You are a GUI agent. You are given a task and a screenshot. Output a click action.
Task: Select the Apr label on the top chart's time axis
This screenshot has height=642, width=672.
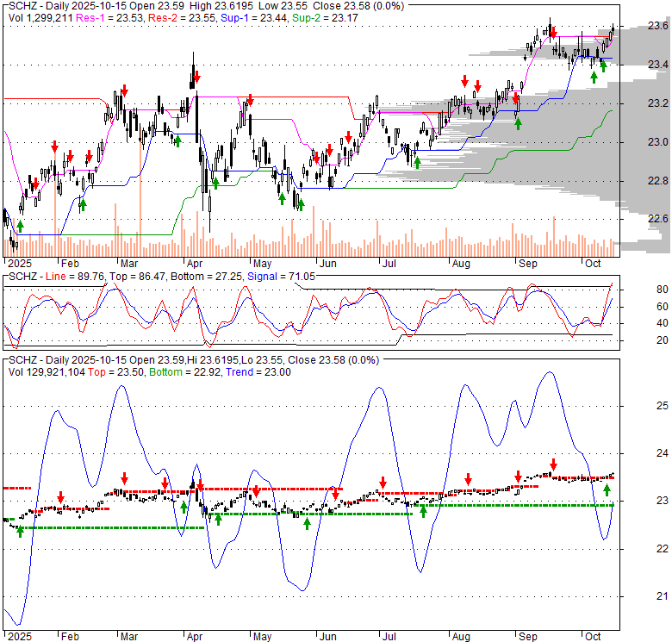click(194, 264)
